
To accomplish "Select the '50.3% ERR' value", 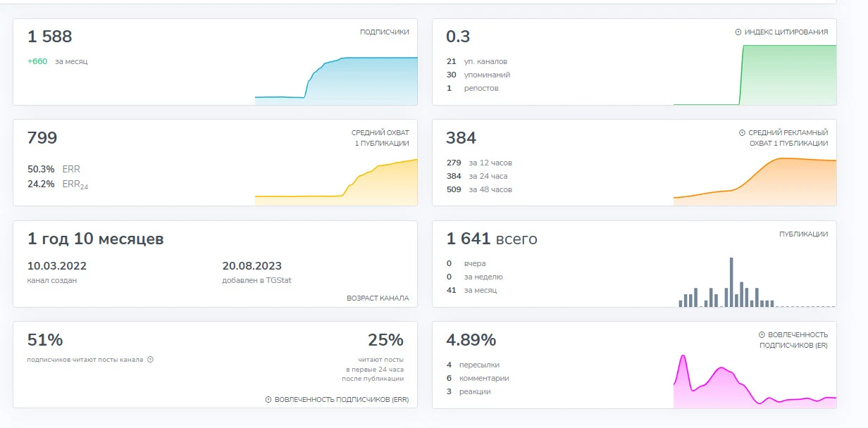I will pos(54,169).
